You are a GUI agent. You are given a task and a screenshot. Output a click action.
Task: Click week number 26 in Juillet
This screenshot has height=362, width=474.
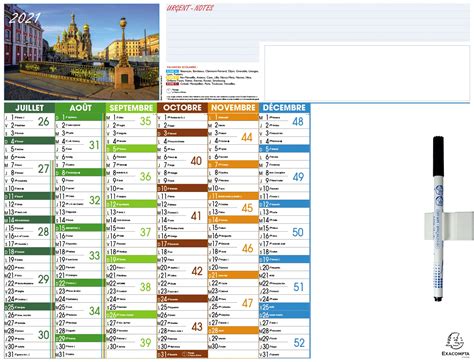pyautogui.click(x=44, y=122)
